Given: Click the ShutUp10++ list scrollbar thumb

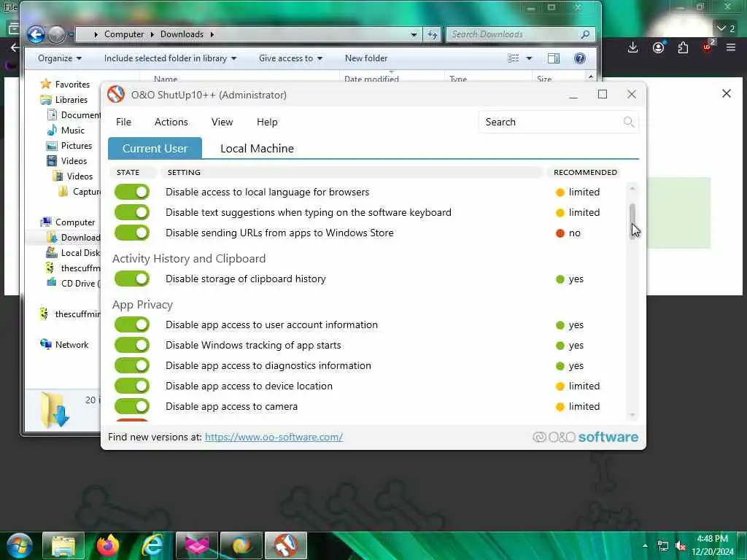Looking at the screenshot, I should tap(632, 222).
